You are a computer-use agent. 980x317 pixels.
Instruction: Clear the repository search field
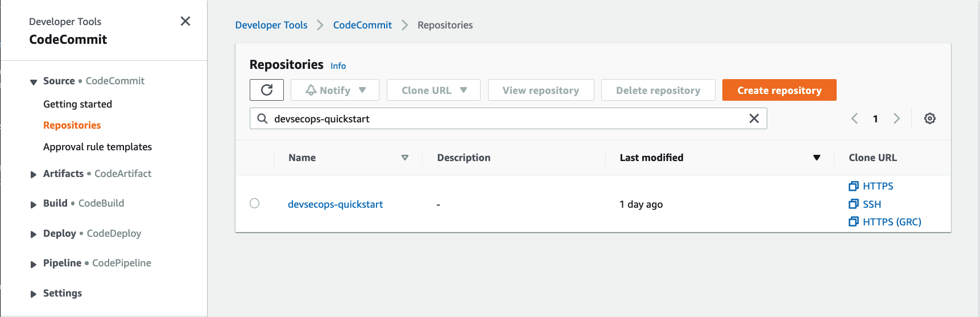pos(754,118)
